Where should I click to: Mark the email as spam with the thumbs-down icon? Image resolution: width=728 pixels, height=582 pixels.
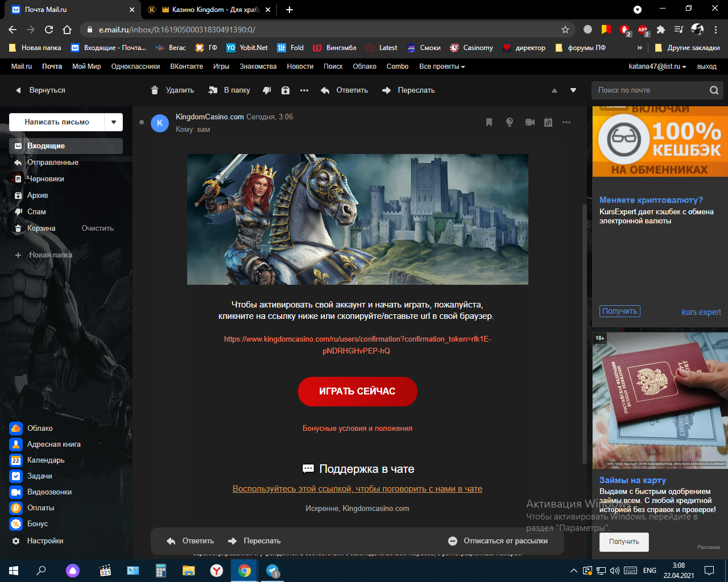pos(267,90)
